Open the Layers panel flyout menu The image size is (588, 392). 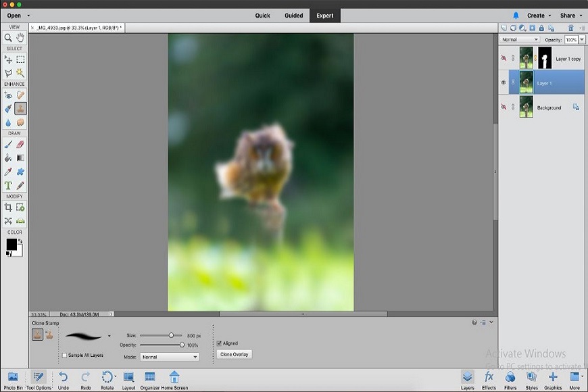click(x=582, y=28)
